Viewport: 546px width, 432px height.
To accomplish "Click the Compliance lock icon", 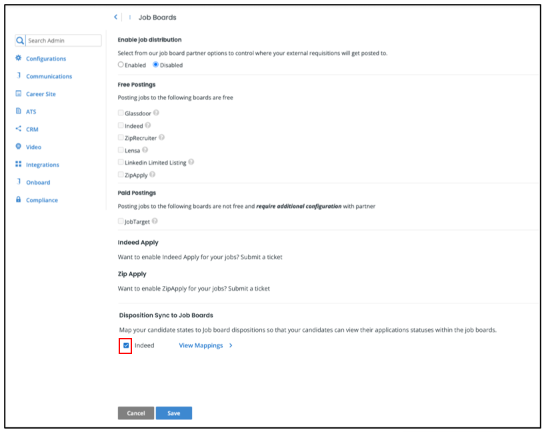I will coord(18,199).
